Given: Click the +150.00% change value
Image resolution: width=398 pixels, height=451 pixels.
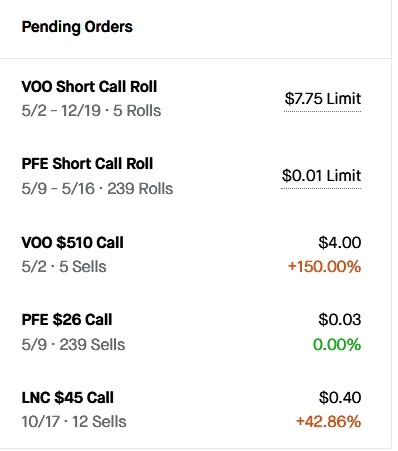Looking at the screenshot, I should coord(324,267).
